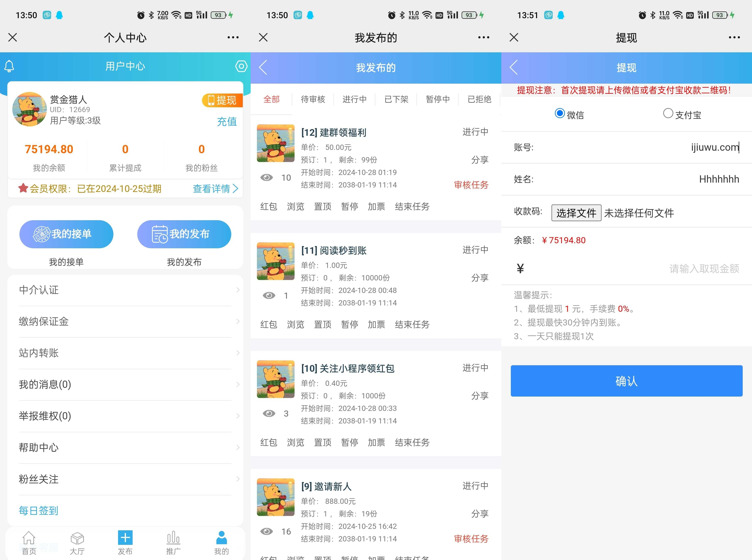Open the settings gear on 用户中心 header

click(242, 66)
